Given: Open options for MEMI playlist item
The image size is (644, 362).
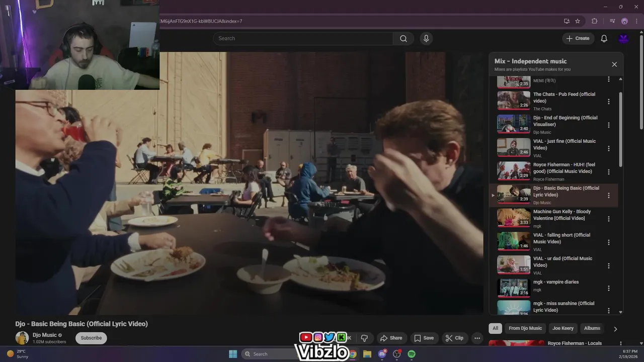Looking at the screenshot, I should coord(609,79).
